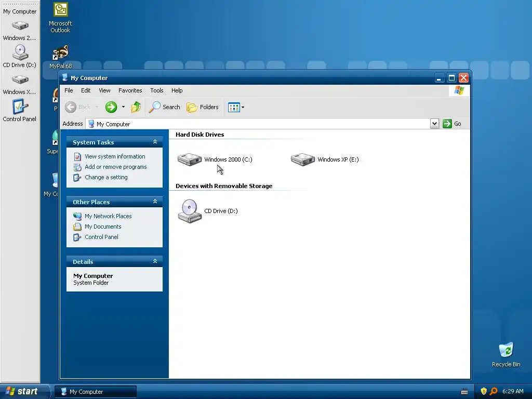Click the Views toolbar icon
This screenshot has height=399, width=532.
point(234,107)
